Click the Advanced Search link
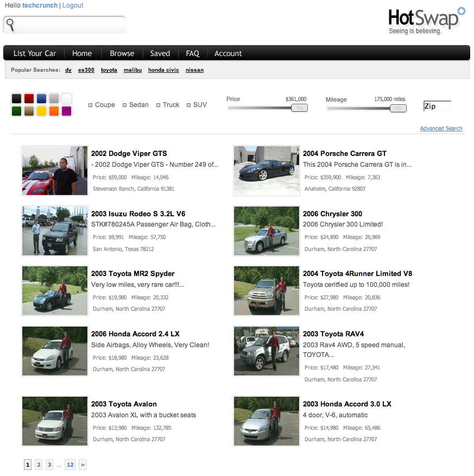 441,129
